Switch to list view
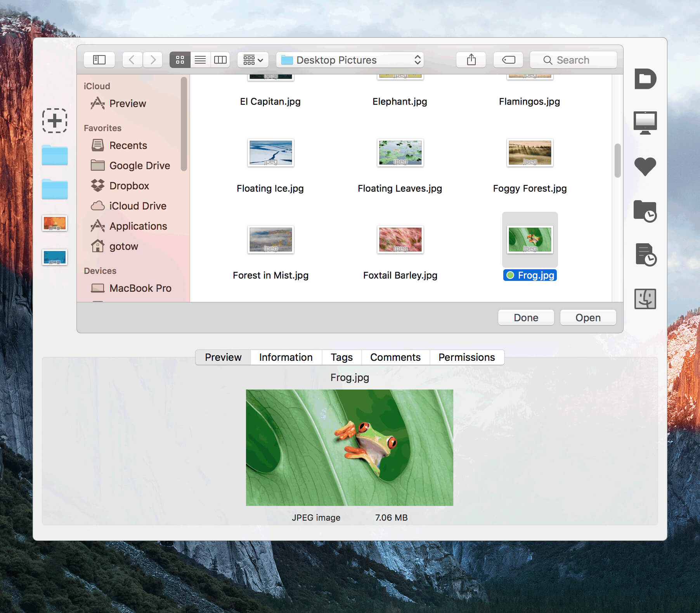Screen dimensions: 700x613 tap(200, 60)
